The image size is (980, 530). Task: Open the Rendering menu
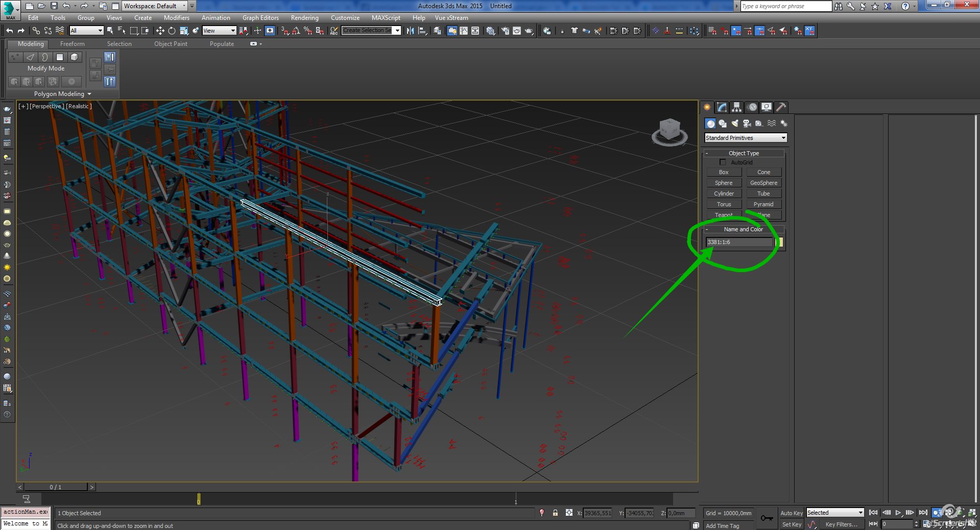click(x=304, y=18)
